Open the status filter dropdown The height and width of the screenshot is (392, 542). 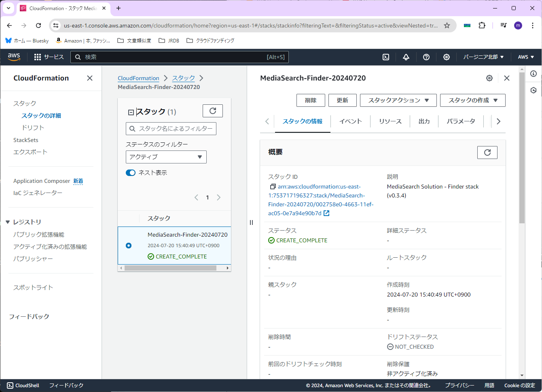pos(166,157)
